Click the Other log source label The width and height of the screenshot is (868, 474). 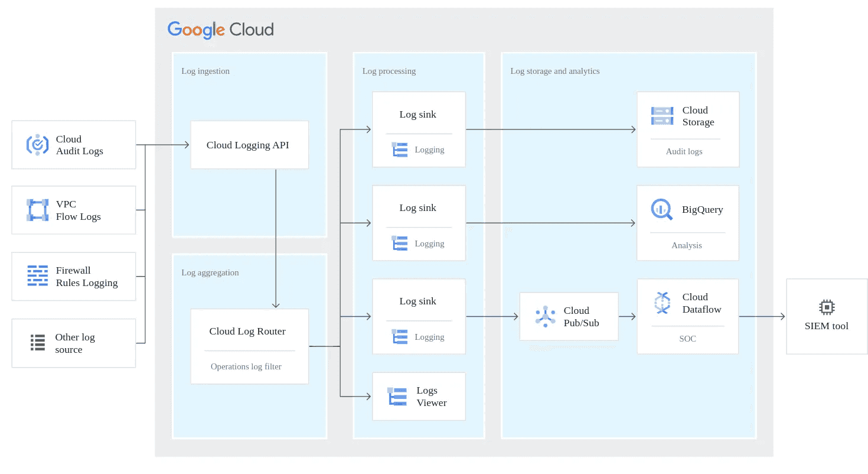[75, 343]
